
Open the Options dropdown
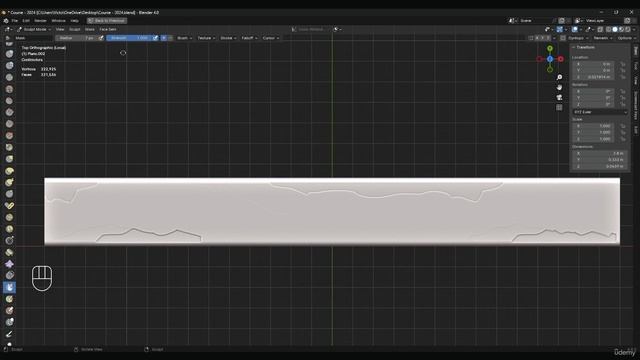pos(627,38)
